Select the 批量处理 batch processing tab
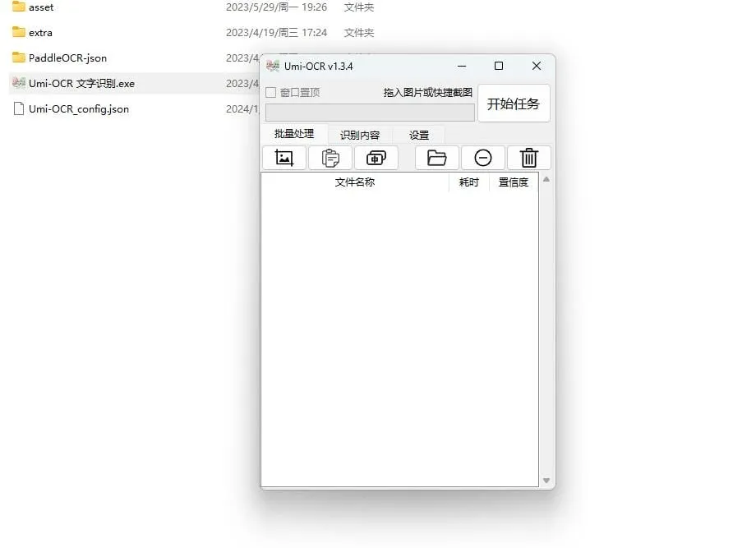 click(x=294, y=134)
